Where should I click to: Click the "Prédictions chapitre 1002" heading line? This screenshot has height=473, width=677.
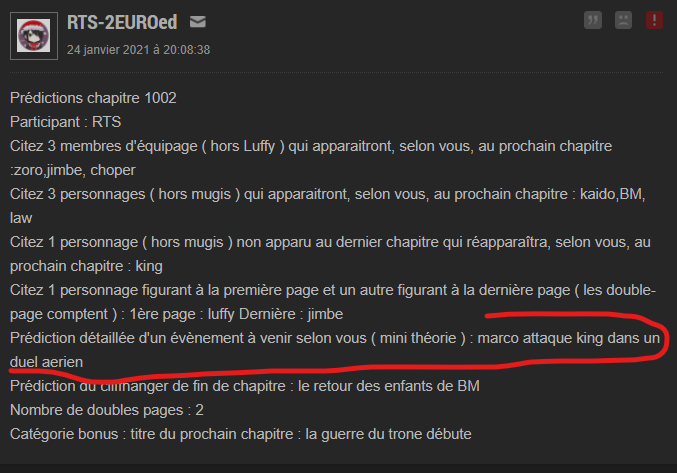pos(93,98)
